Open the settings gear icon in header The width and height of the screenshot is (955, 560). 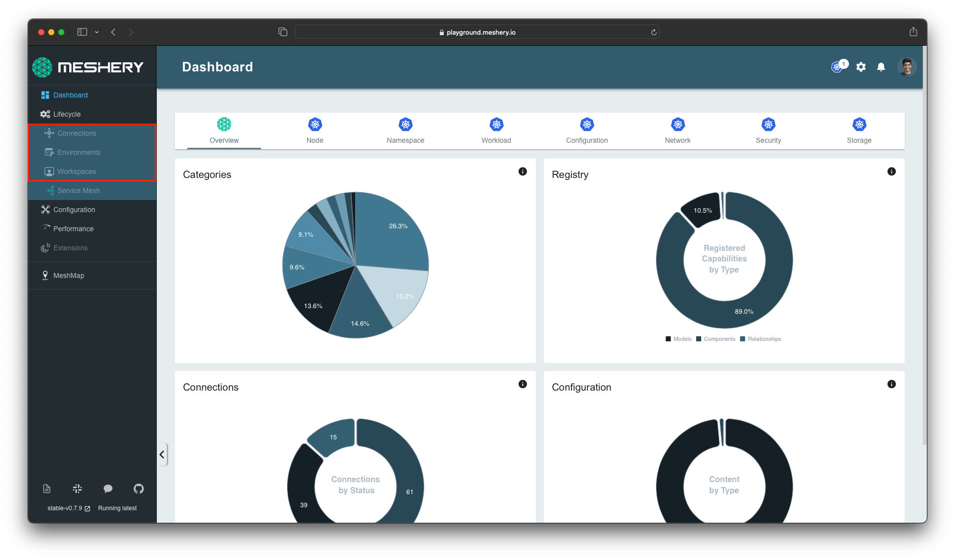(861, 67)
